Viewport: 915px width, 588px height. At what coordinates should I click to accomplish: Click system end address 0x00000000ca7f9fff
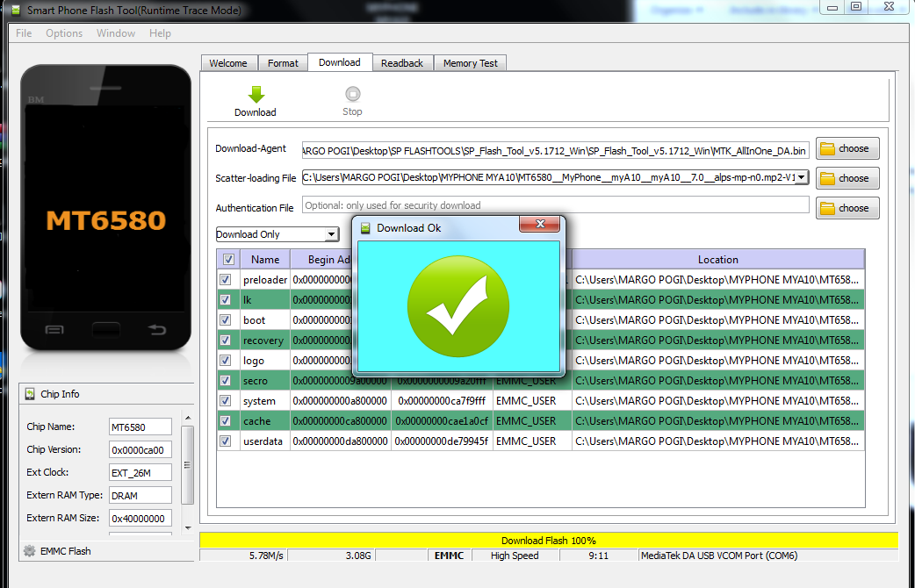(x=442, y=401)
